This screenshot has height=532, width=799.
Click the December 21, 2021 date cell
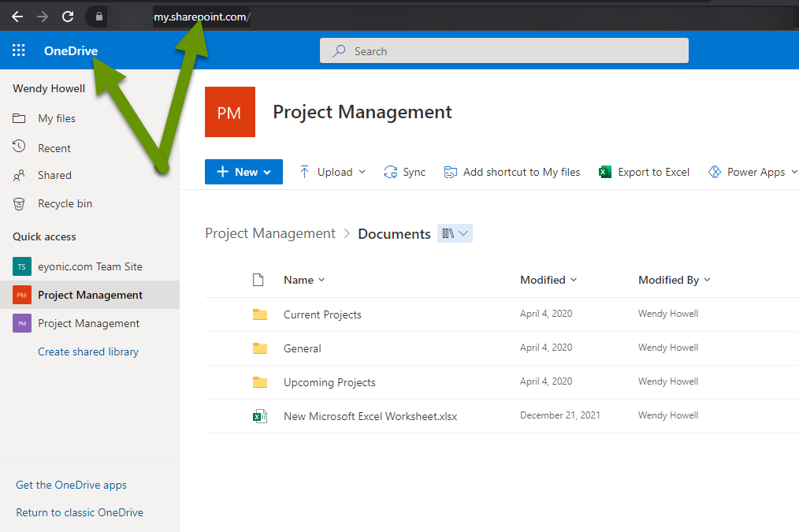[560, 415]
